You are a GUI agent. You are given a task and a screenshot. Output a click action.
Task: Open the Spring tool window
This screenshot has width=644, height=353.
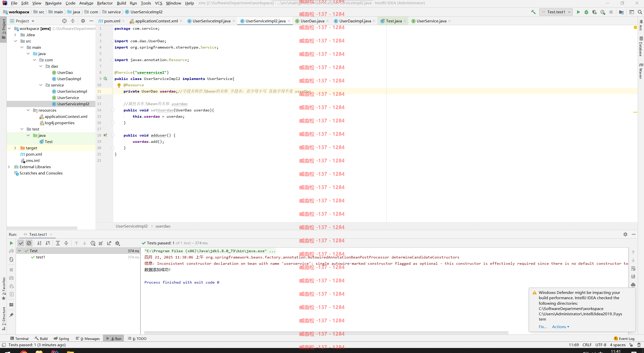(61, 338)
